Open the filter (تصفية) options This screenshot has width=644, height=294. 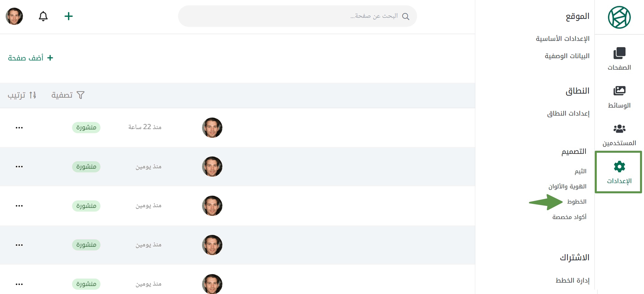[x=68, y=95]
